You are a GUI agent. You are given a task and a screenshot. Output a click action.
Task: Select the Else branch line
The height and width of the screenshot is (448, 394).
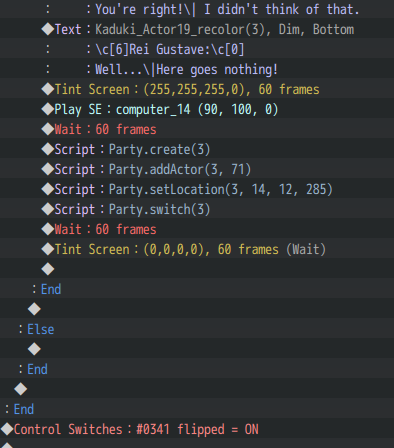[x=197, y=329]
